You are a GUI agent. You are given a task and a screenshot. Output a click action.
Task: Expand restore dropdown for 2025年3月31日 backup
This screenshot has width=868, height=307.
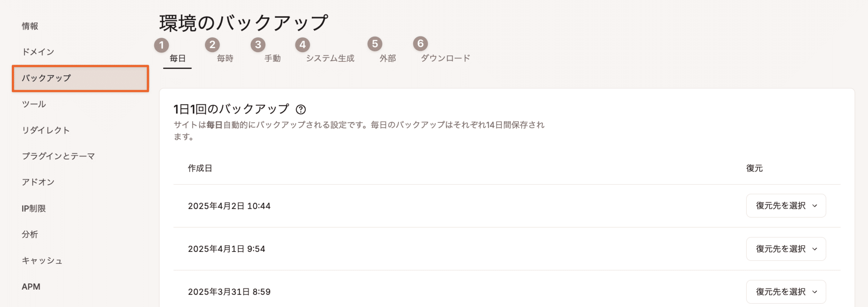(786, 292)
